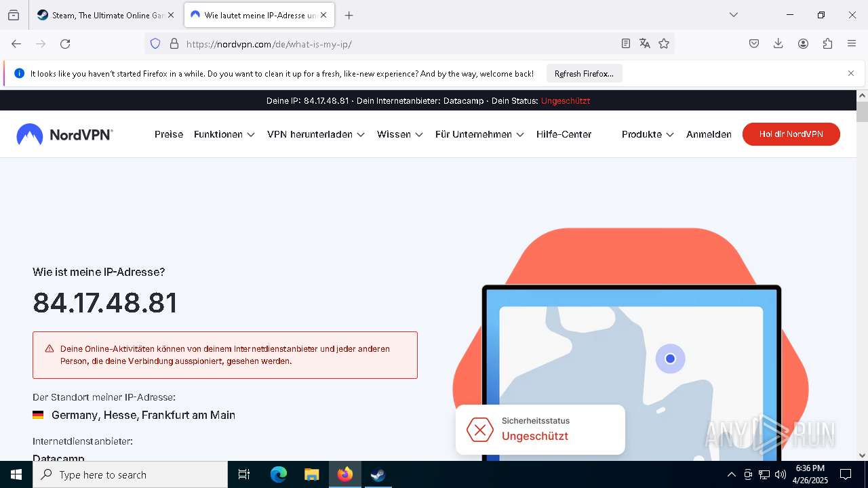Open the Steam taskbar icon

[x=378, y=474]
